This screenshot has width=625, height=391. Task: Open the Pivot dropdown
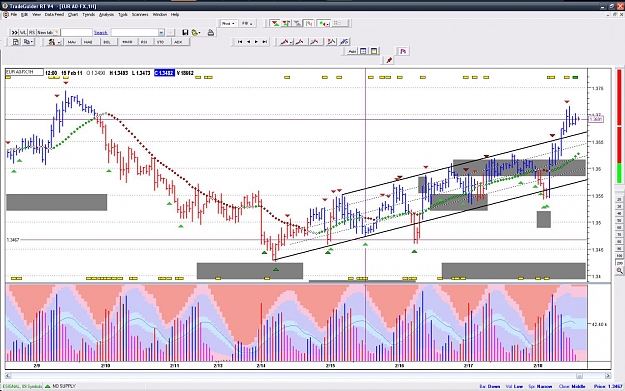coord(228,24)
